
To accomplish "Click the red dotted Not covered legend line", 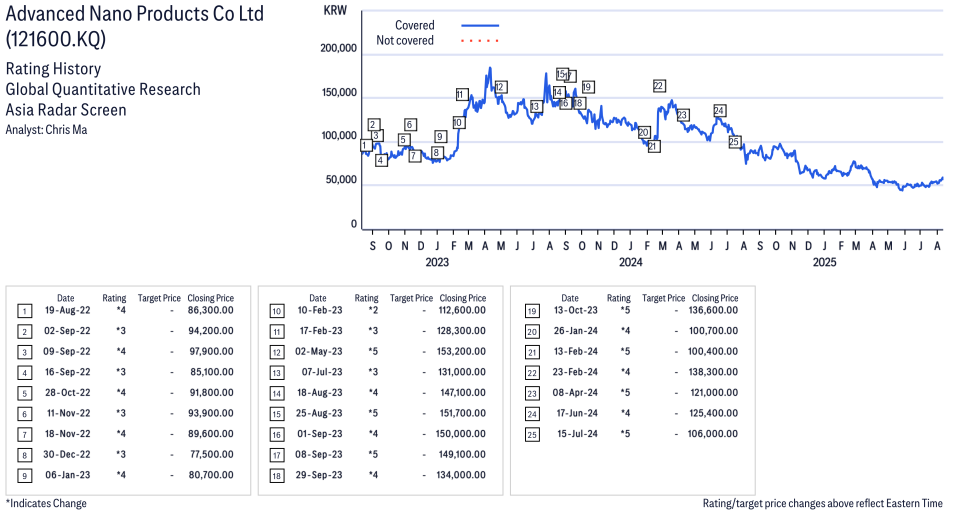I will click(x=480, y=41).
